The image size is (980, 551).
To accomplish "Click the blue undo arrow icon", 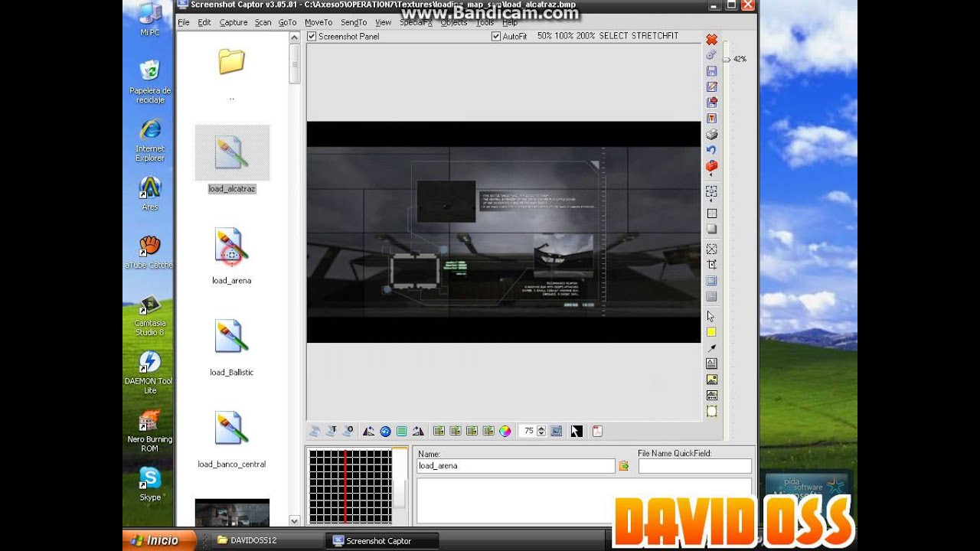I will click(711, 150).
